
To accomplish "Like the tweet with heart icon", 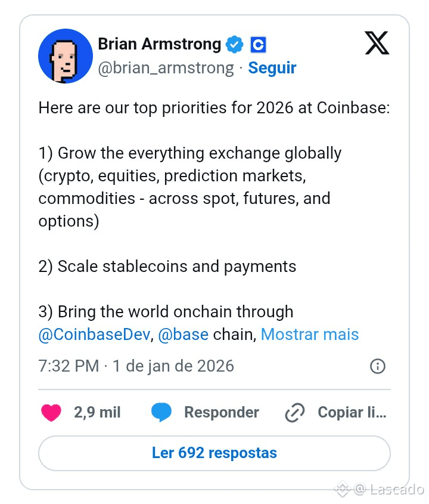I will 51,412.
